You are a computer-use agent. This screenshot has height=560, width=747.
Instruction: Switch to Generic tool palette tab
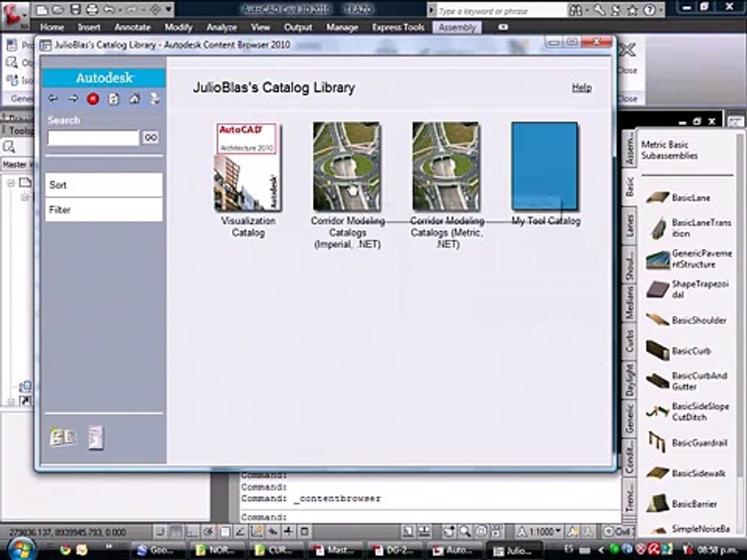[x=630, y=418]
